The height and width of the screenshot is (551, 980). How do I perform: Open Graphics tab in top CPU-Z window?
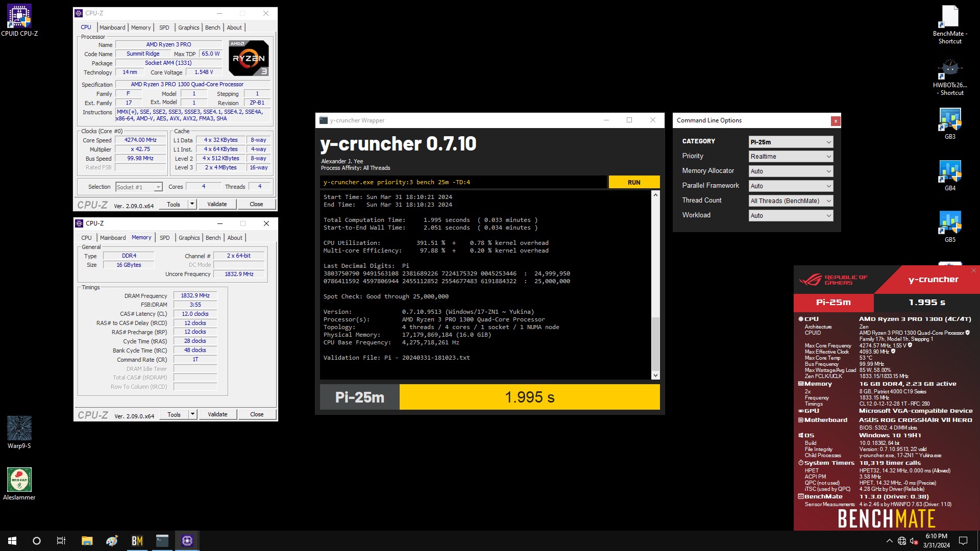188,28
